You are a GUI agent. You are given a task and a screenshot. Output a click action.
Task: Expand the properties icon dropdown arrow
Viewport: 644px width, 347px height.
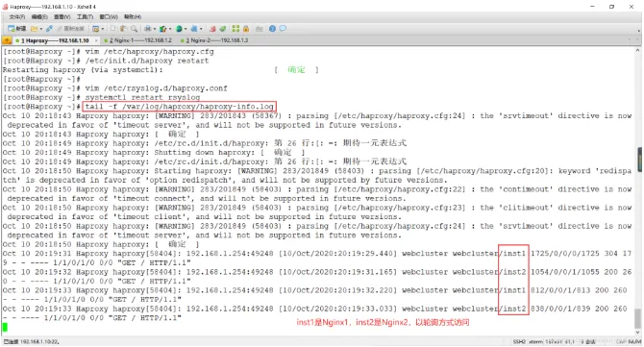click(103, 29)
